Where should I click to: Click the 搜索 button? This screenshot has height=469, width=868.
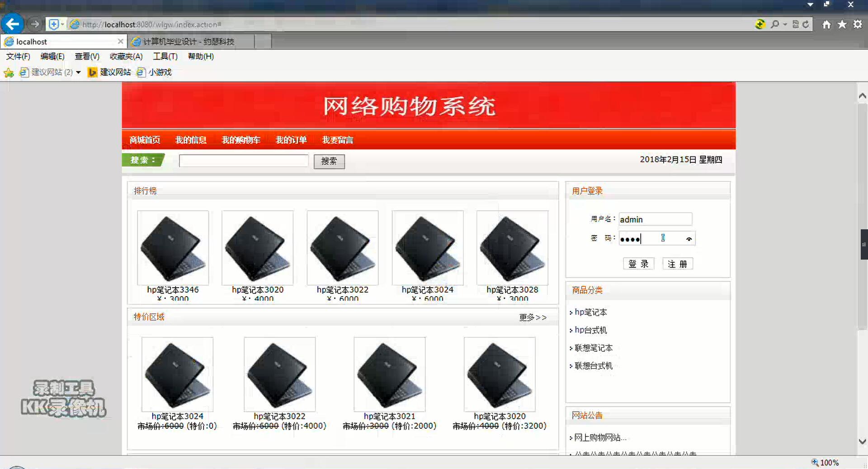(329, 161)
